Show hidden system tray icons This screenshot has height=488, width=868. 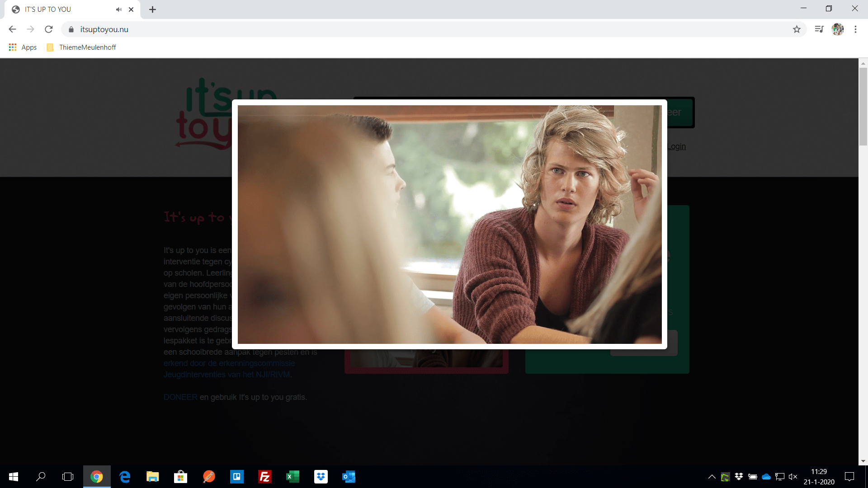pyautogui.click(x=712, y=477)
